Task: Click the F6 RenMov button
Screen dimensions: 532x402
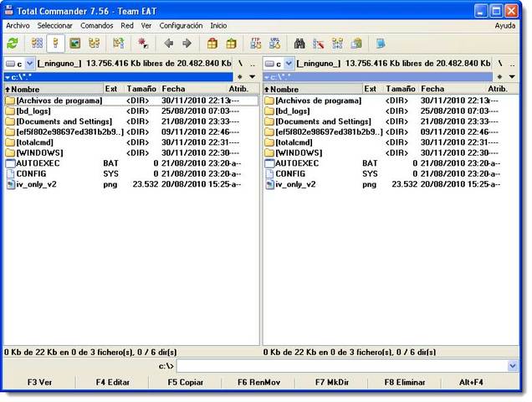Action: 258,382
